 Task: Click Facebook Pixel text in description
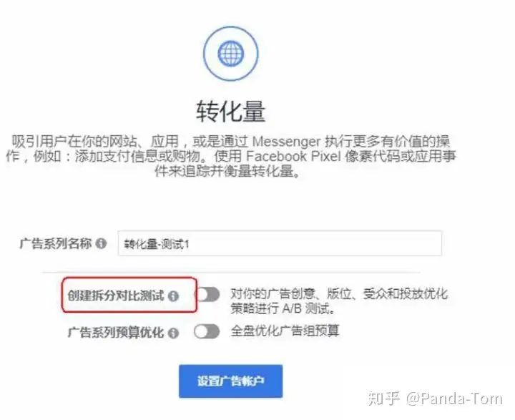point(293,156)
